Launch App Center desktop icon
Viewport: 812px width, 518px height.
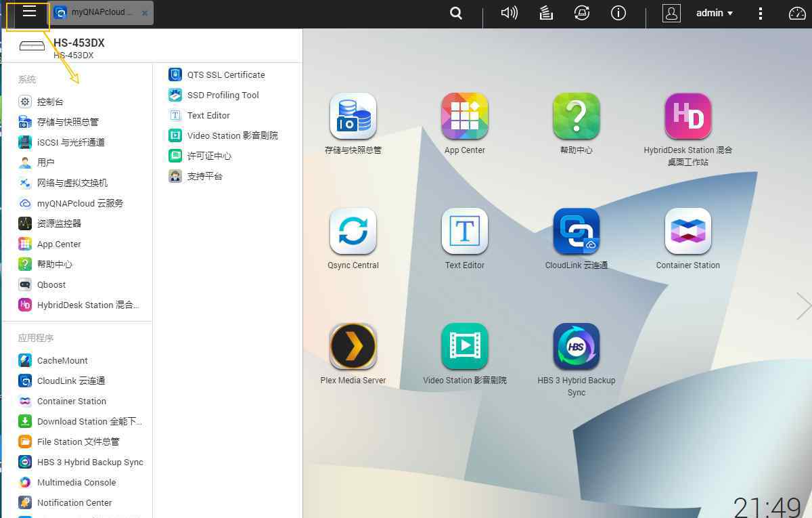coord(465,116)
